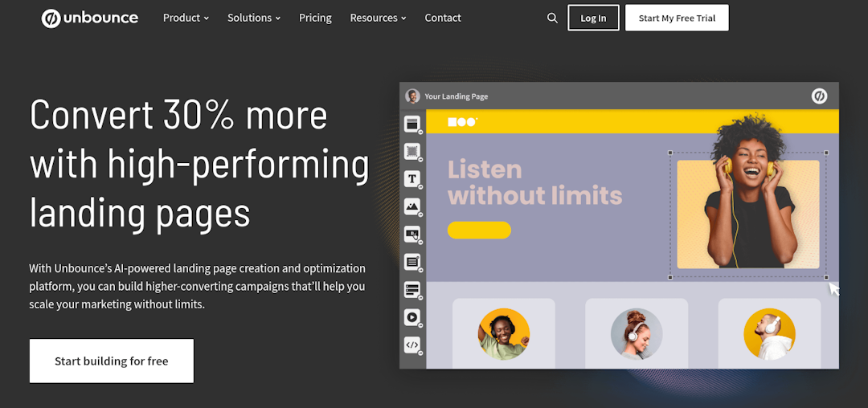Select the text block tool icon
Image resolution: width=868 pixels, height=408 pixels.
[x=411, y=262]
